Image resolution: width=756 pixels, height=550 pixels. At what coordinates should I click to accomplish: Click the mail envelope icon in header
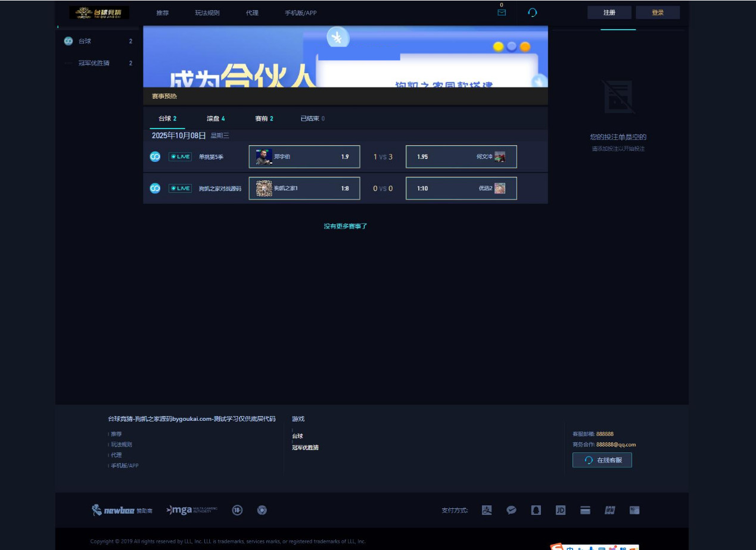click(x=501, y=12)
